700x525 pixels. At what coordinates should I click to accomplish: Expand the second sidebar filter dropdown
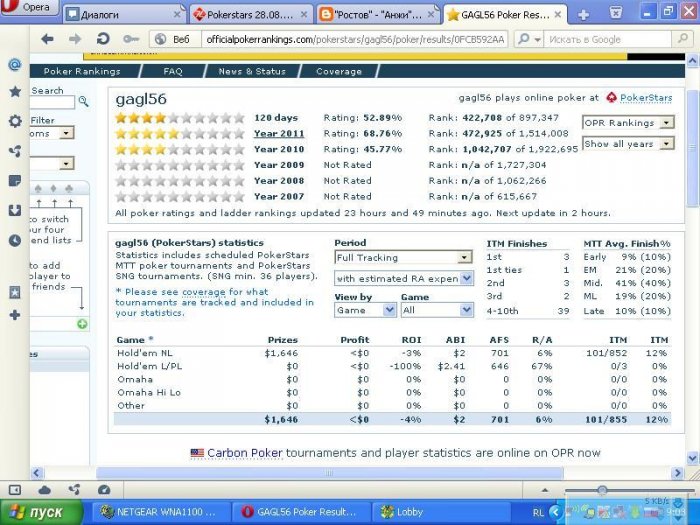point(66,163)
